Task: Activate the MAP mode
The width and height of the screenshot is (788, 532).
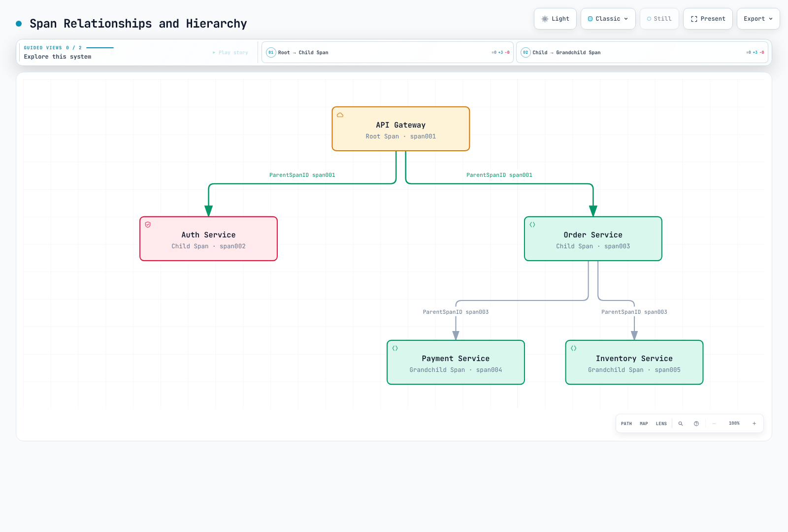Action: tap(644, 424)
